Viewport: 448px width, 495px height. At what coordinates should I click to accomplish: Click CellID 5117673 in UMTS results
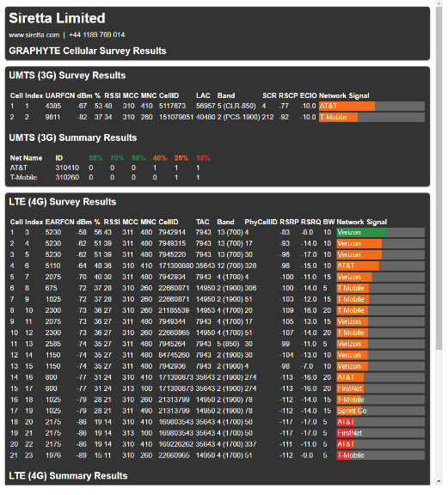click(172, 106)
